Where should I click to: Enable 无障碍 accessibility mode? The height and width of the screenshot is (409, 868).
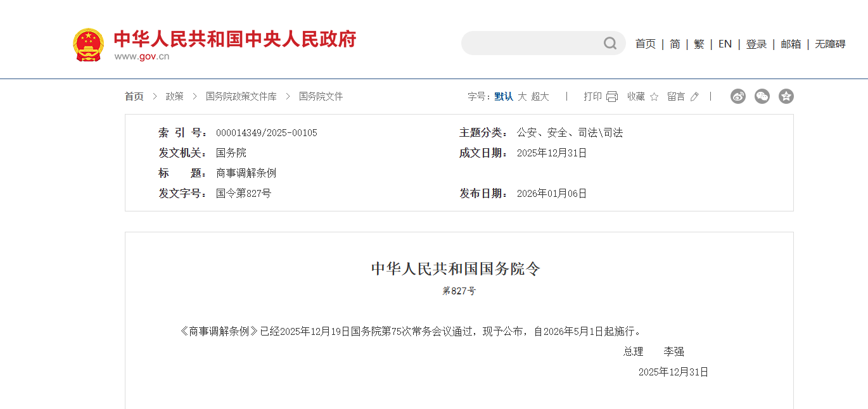pyautogui.click(x=829, y=44)
